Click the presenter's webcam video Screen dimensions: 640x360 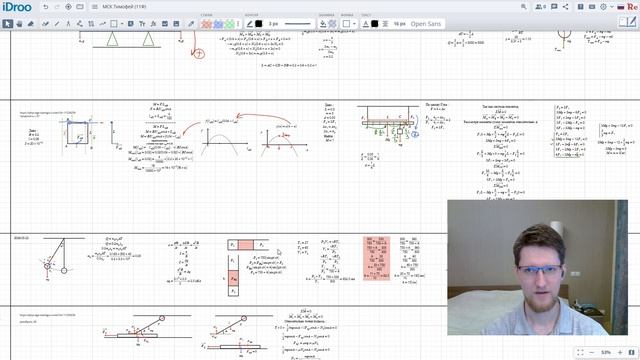[x=537, y=267]
